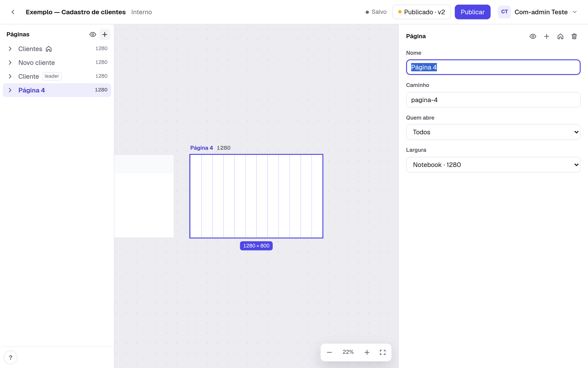Screen dimensions: 588x368
Task: Click the Publicar button
Action: pos(472,12)
